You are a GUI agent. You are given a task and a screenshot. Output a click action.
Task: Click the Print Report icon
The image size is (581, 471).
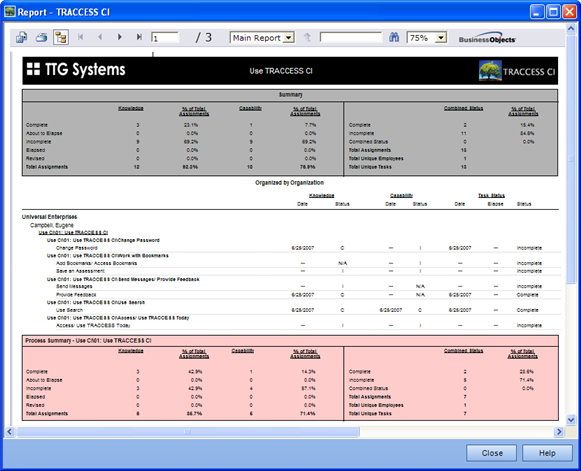42,37
